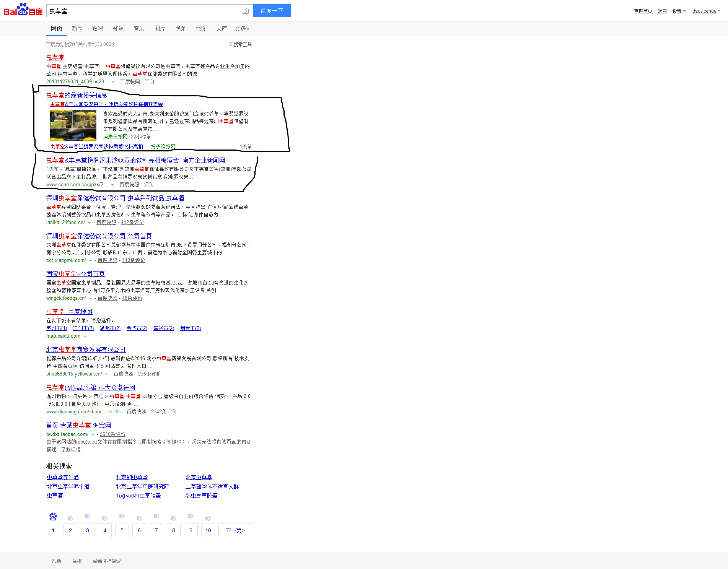Open 虫草堂_百度地图 result
Viewport: 728px width, 569px height.
tap(69, 312)
